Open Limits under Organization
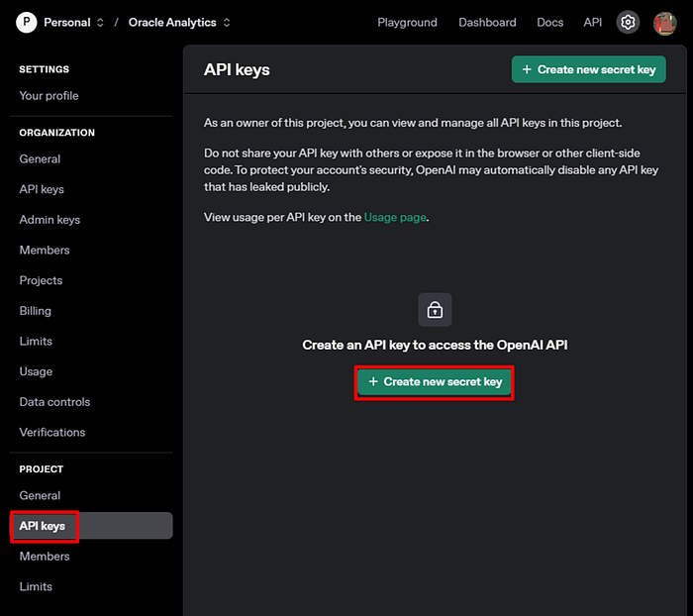 [36, 341]
